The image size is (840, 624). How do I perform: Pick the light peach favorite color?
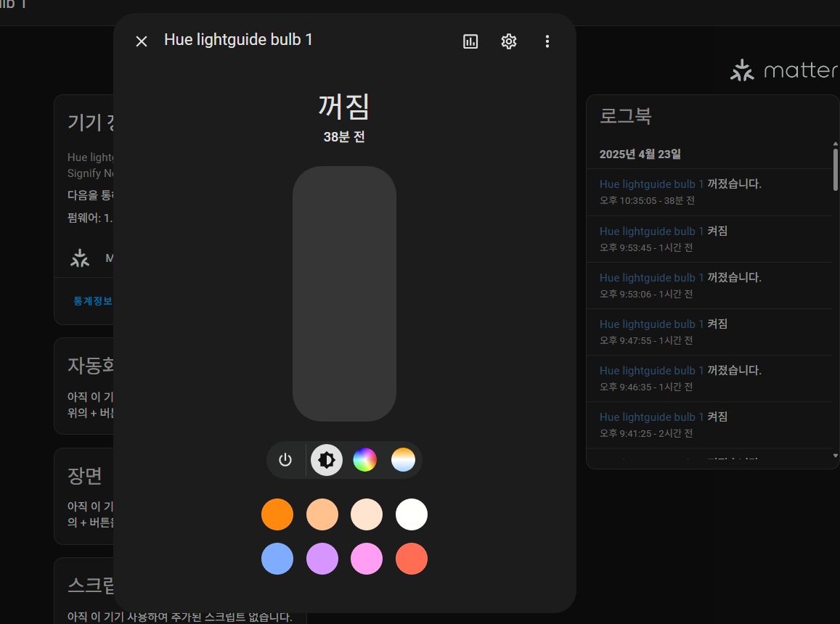[x=322, y=514]
